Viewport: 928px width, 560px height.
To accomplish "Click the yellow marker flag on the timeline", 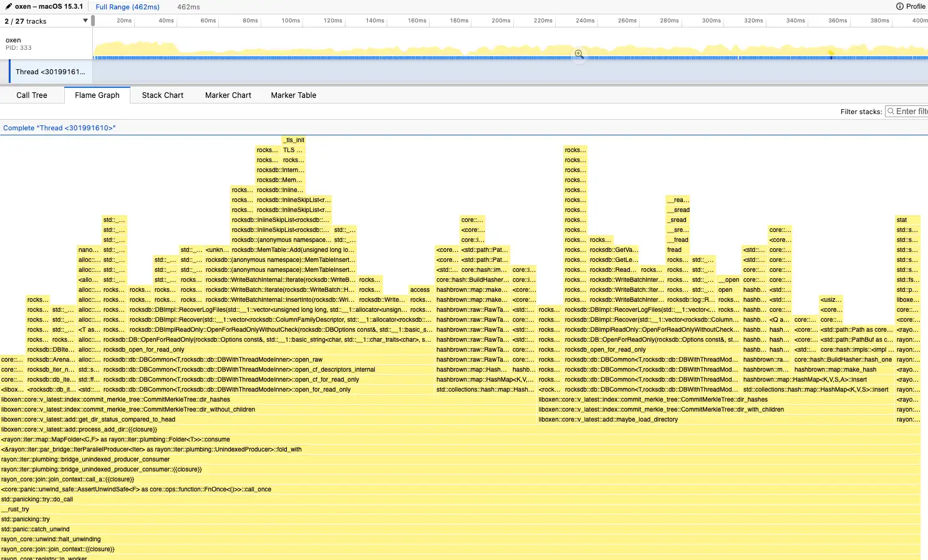I will (x=831, y=54).
